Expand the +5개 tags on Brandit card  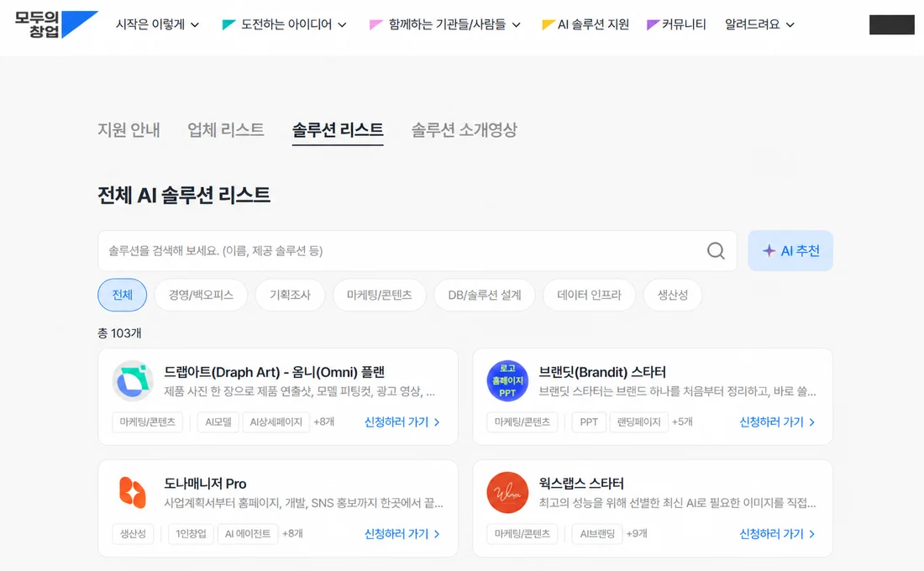(682, 422)
